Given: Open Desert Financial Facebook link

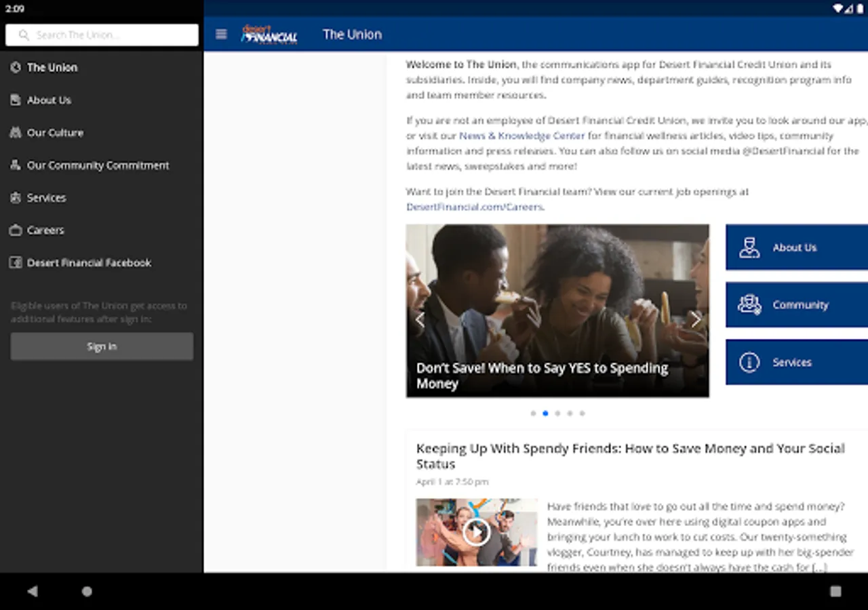Looking at the screenshot, I should (x=102, y=262).
